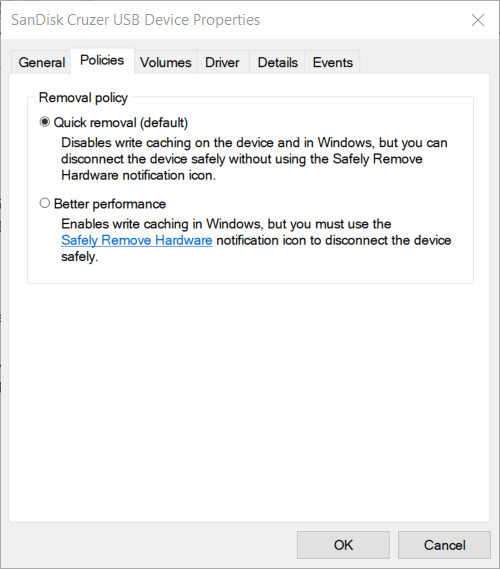This screenshot has width=500, height=569.
Task: Choose the Better performance radio option
Action: click(44, 203)
